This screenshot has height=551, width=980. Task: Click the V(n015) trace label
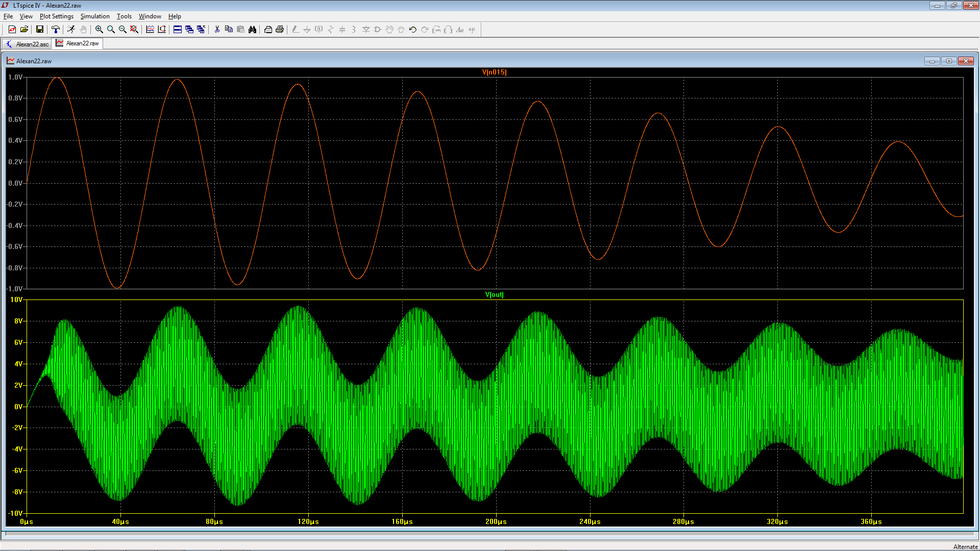(x=494, y=72)
